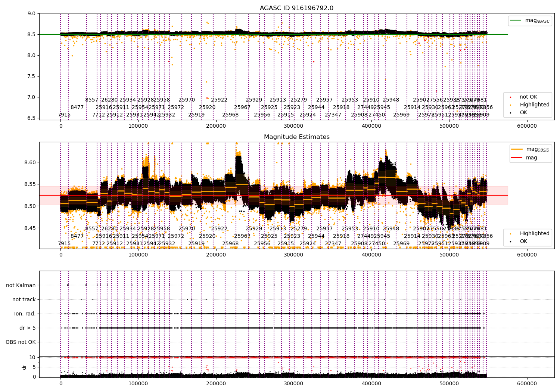This screenshot has height=392, width=560.
Task: Click the 'not Kalman' axis label
Action: click(21, 285)
